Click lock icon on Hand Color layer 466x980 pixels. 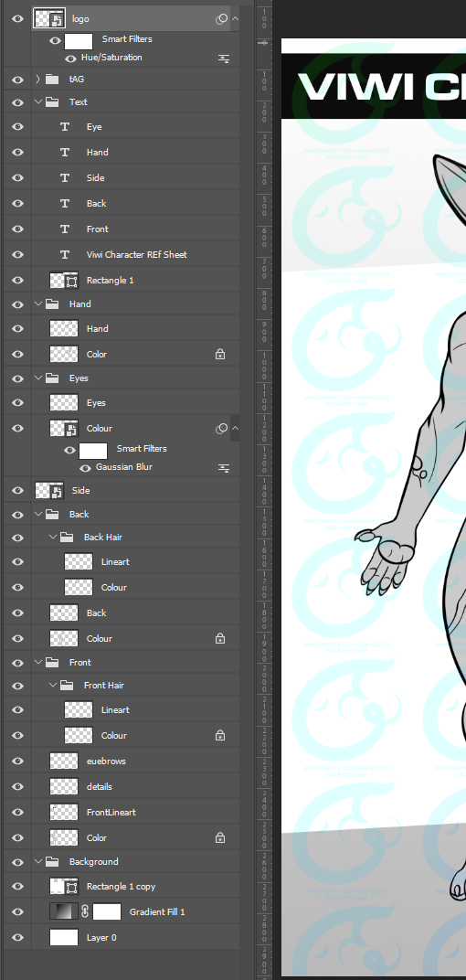point(220,355)
